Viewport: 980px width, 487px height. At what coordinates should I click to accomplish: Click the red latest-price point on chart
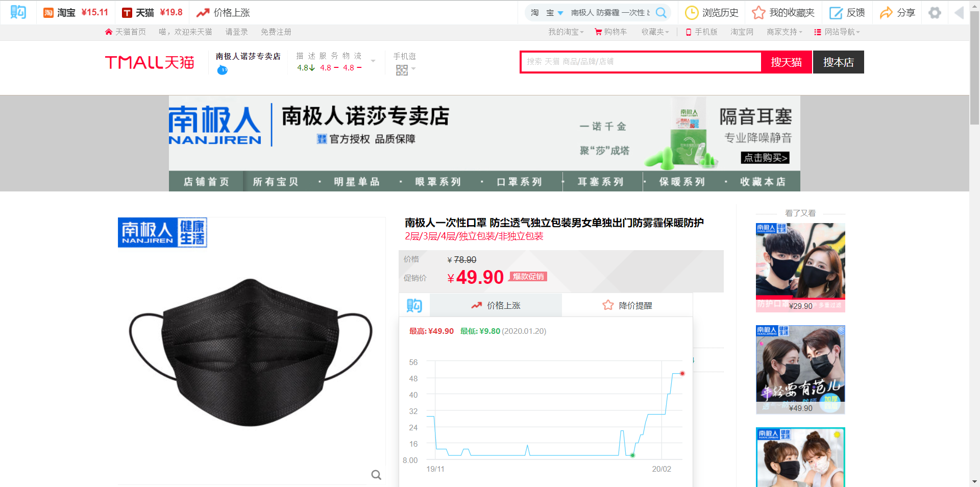(682, 374)
